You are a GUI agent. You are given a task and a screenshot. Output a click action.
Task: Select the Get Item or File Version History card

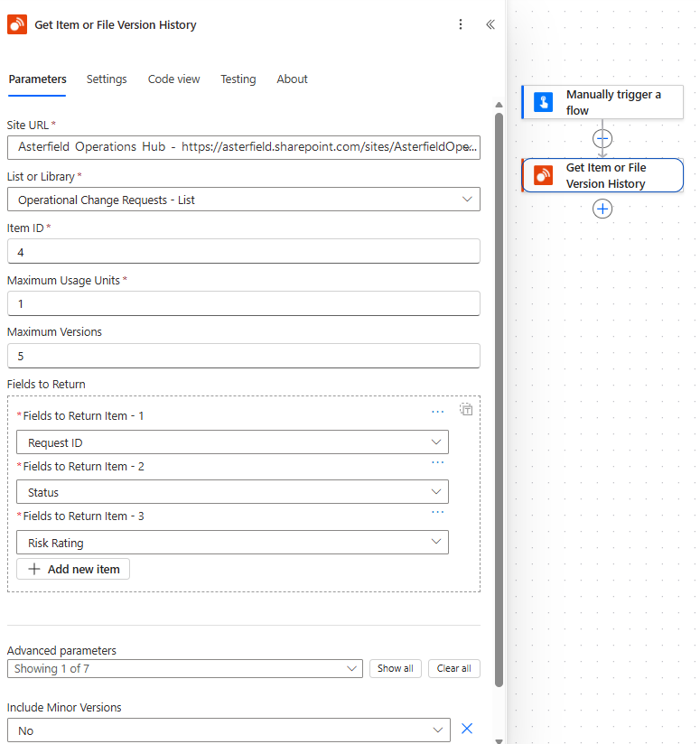[x=602, y=175]
